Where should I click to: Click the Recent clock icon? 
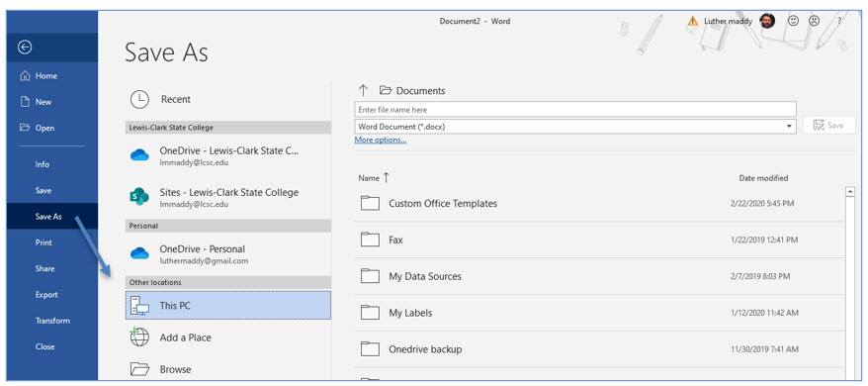[x=139, y=99]
